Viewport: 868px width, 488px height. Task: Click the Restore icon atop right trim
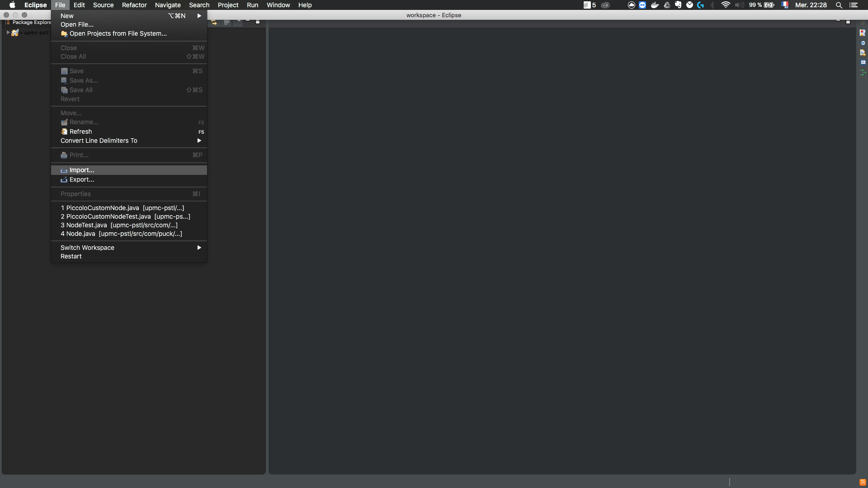(x=863, y=23)
